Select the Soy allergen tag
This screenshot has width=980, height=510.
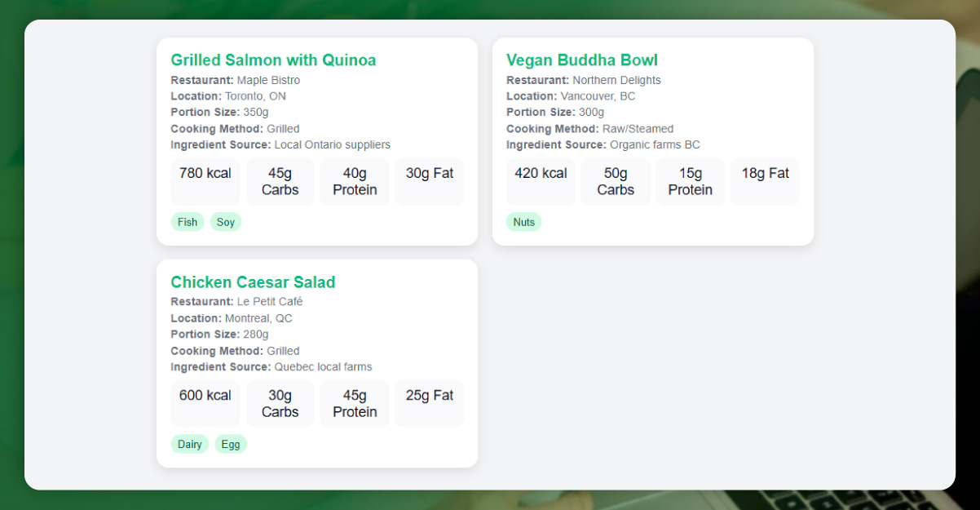tap(225, 221)
